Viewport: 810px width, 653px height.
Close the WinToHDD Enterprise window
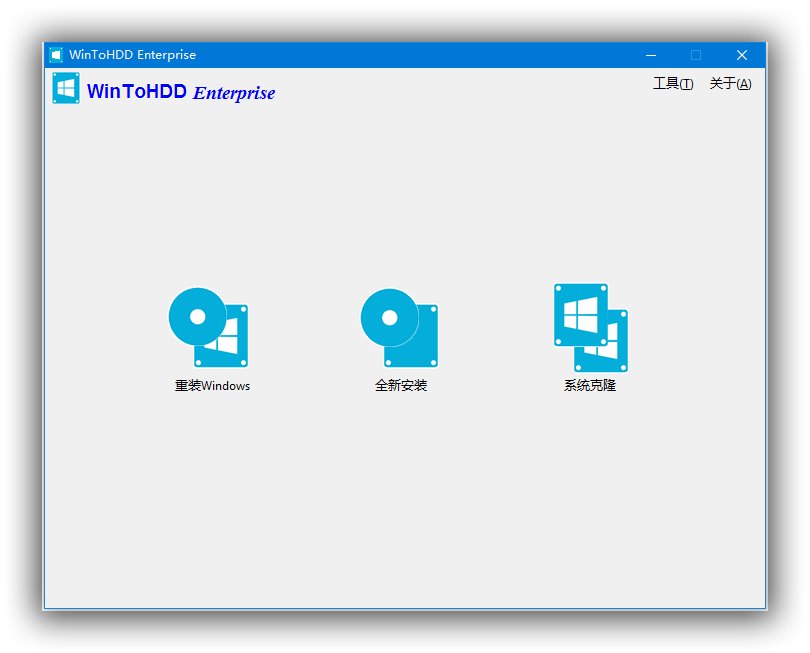coord(742,55)
